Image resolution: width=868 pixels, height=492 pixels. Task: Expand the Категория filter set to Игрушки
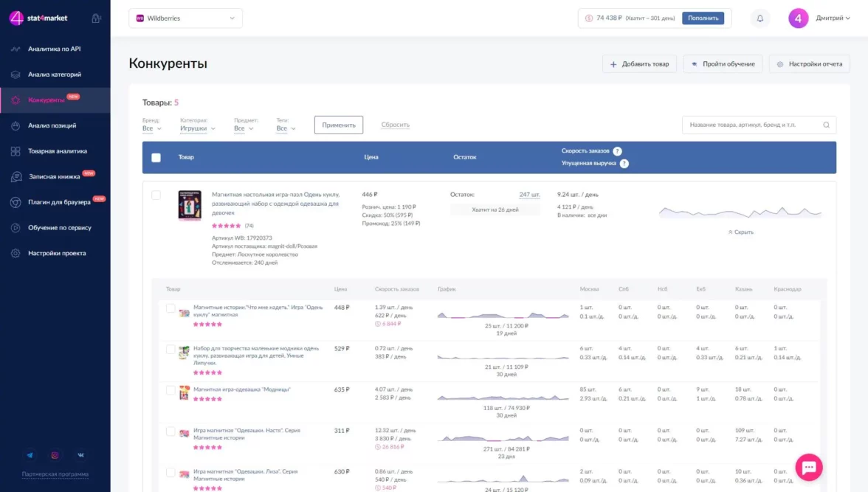[197, 128]
